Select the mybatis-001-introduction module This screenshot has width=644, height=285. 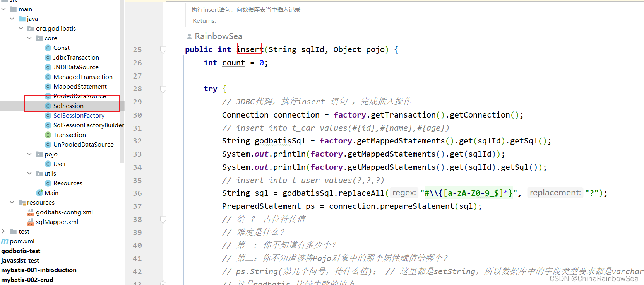[39, 270]
